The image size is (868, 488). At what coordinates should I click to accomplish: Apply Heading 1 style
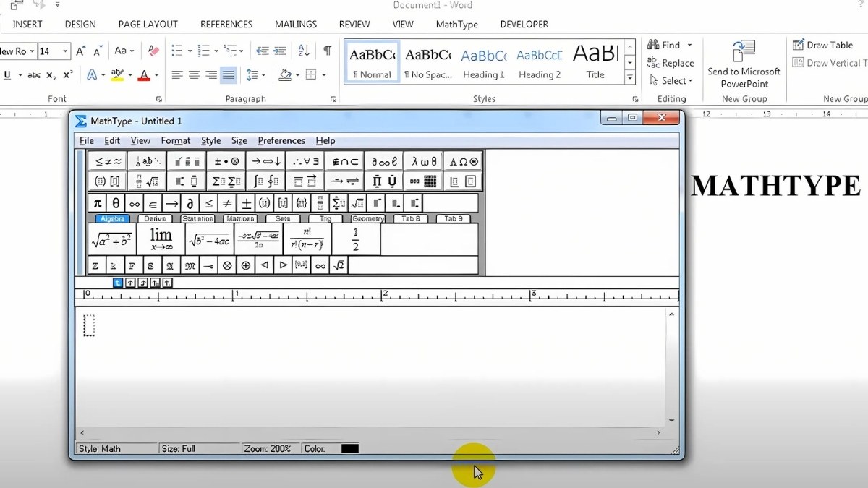(485, 63)
